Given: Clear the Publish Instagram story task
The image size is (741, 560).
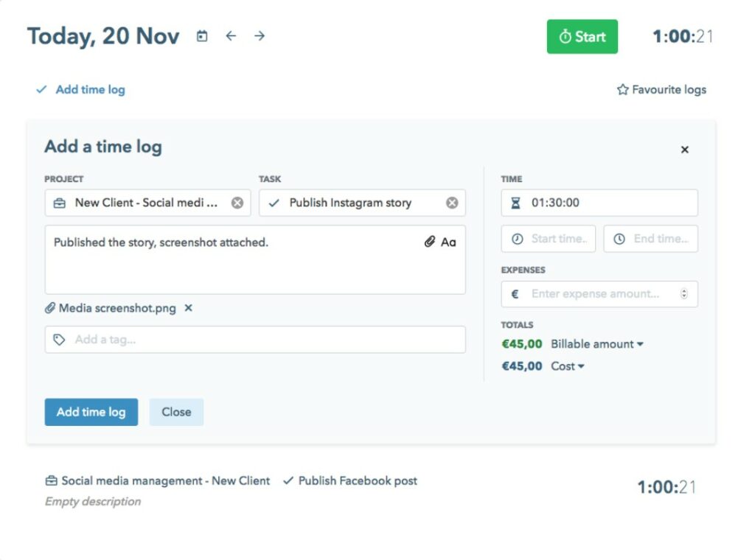Looking at the screenshot, I should pyautogui.click(x=452, y=203).
